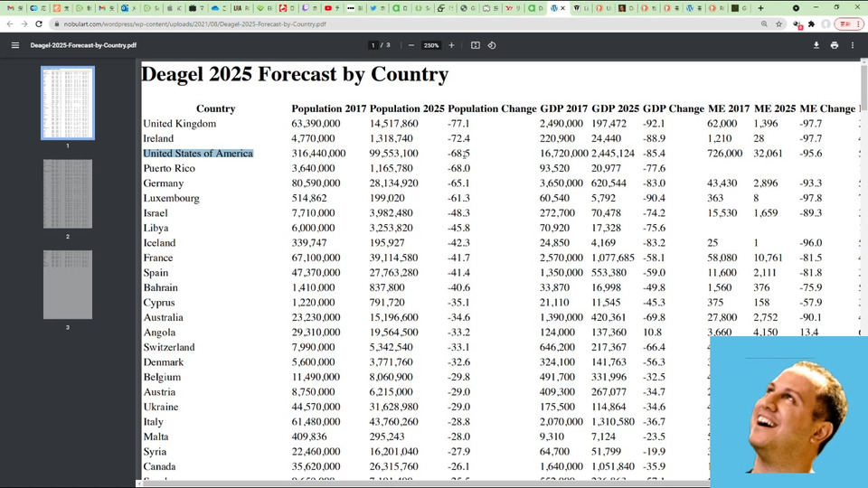Click the Population Change column header
868x488 pixels.
coord(492,108)
